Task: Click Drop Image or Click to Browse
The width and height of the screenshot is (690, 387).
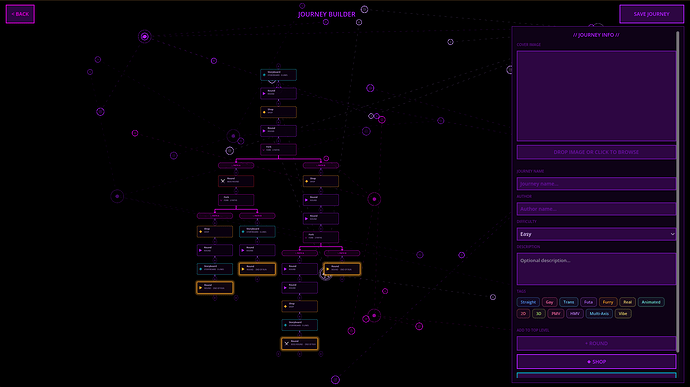Action: 596,152
